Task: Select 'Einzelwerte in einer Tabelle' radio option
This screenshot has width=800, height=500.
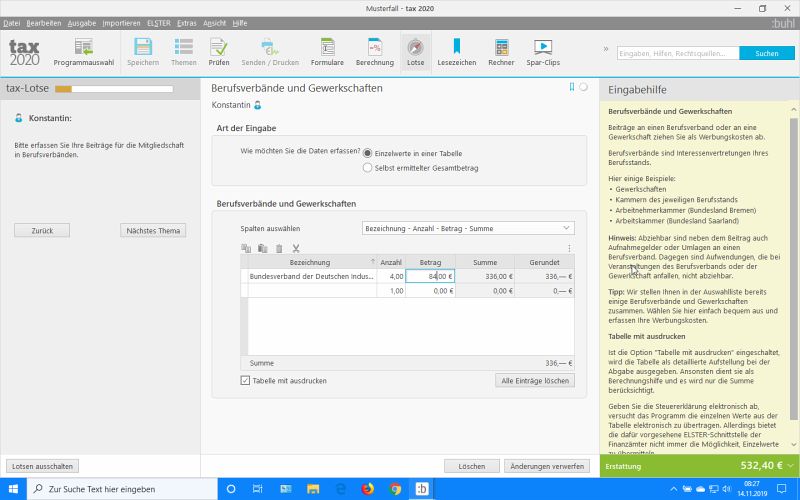Action: (x=368, y=153)
